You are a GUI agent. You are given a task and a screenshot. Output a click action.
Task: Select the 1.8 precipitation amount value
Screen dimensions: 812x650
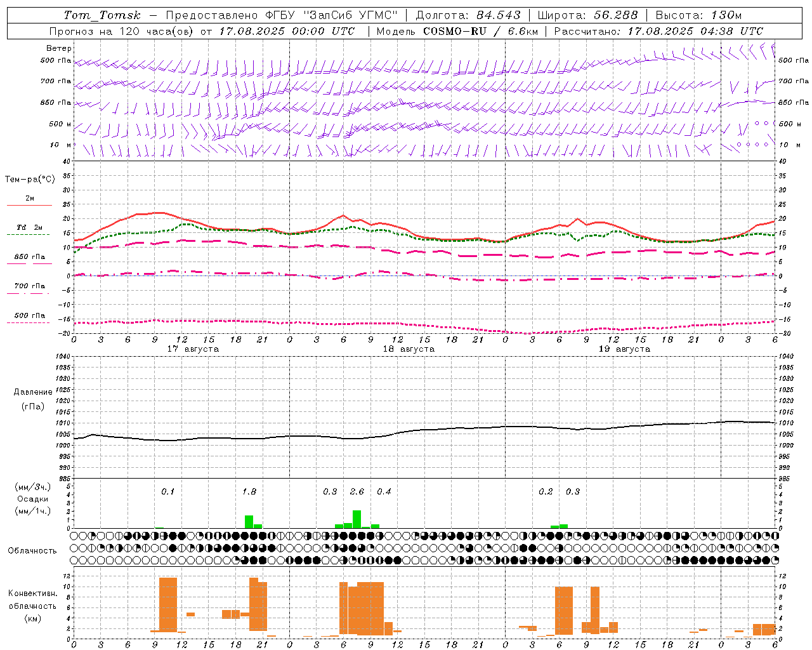point(249,492)
